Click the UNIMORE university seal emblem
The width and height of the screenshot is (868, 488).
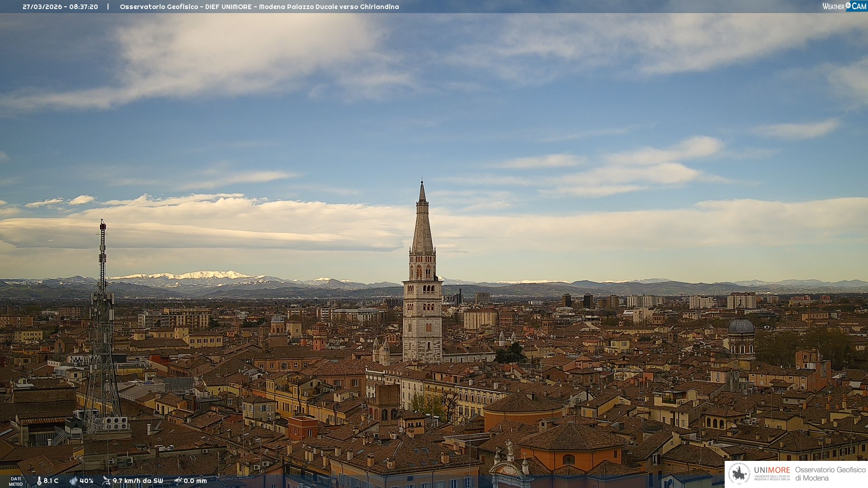coord(739,474)
